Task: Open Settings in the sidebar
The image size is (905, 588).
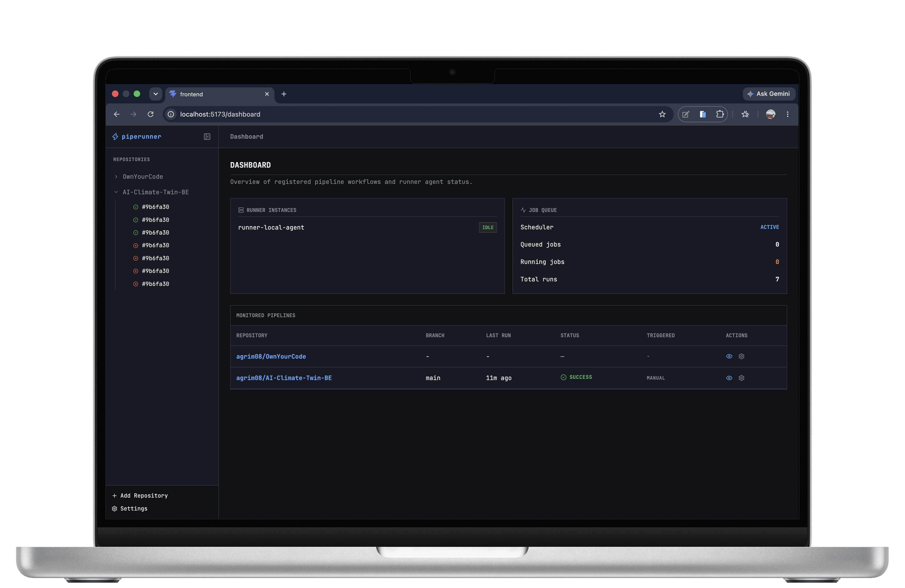Action: point(130,509)
